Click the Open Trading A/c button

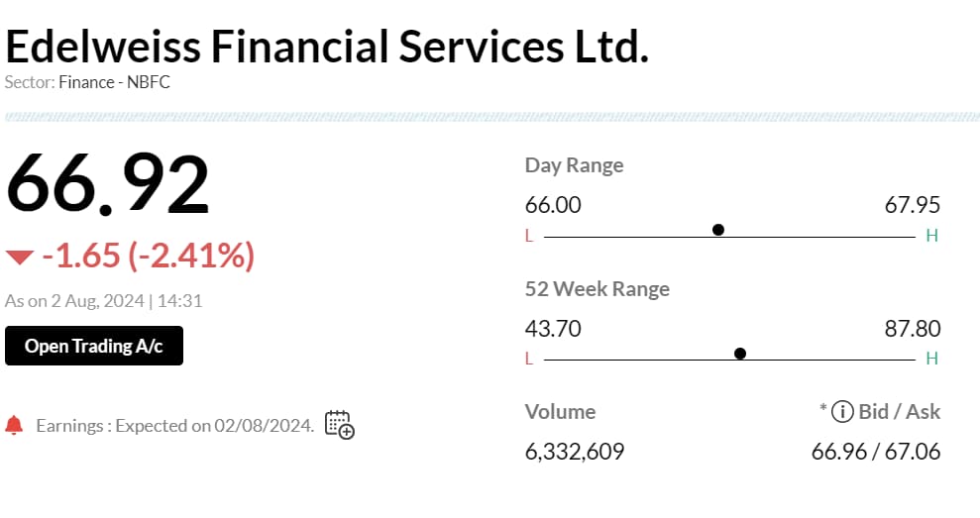(94, 346)
